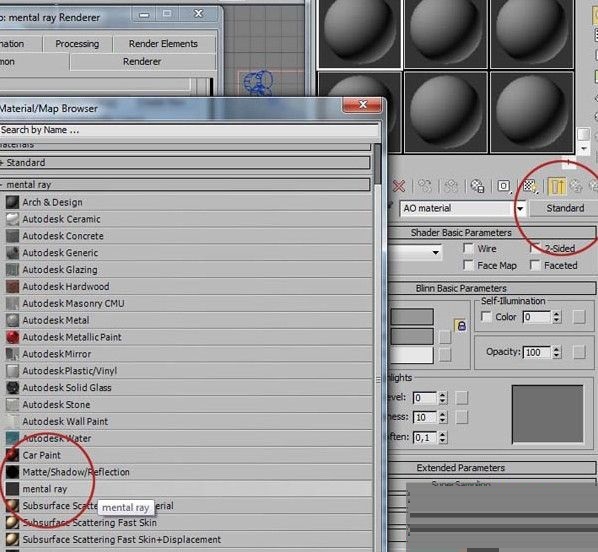Click the Go to Parent icon

(576, 186)
